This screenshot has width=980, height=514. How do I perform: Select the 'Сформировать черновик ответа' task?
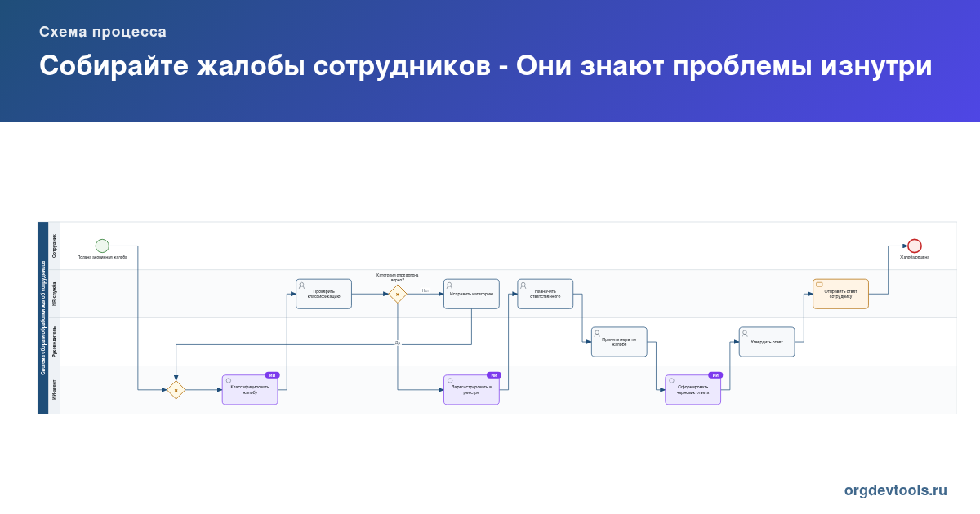coord(693,390)
